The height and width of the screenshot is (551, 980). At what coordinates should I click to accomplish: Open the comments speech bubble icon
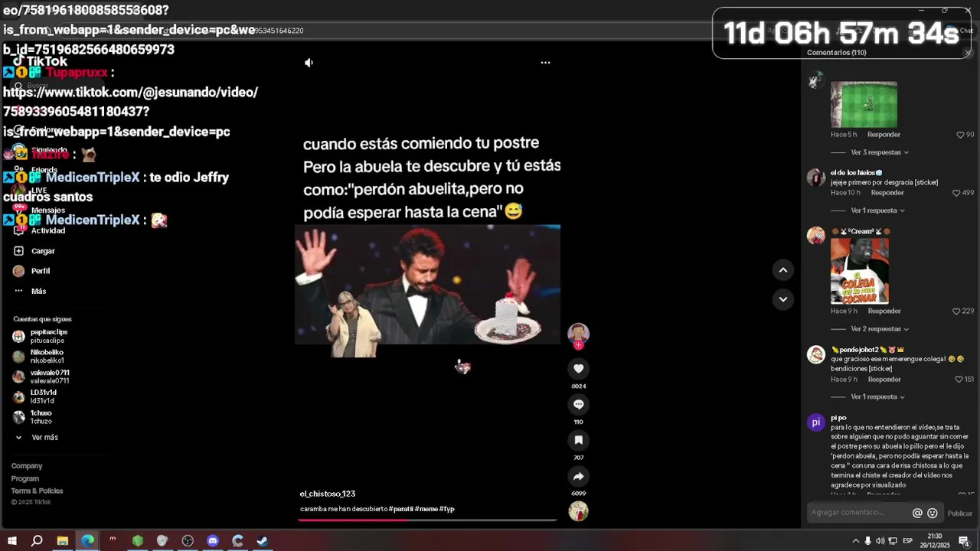click(x=578, y=404)
